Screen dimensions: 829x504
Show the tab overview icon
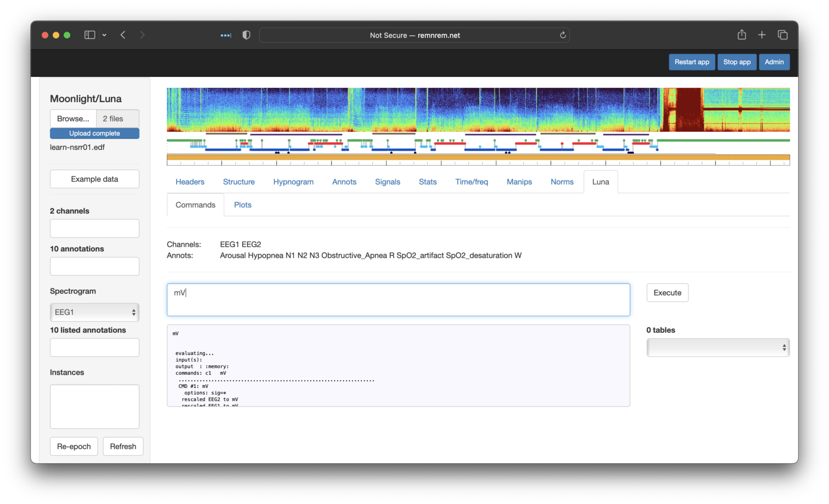[783, 35]
